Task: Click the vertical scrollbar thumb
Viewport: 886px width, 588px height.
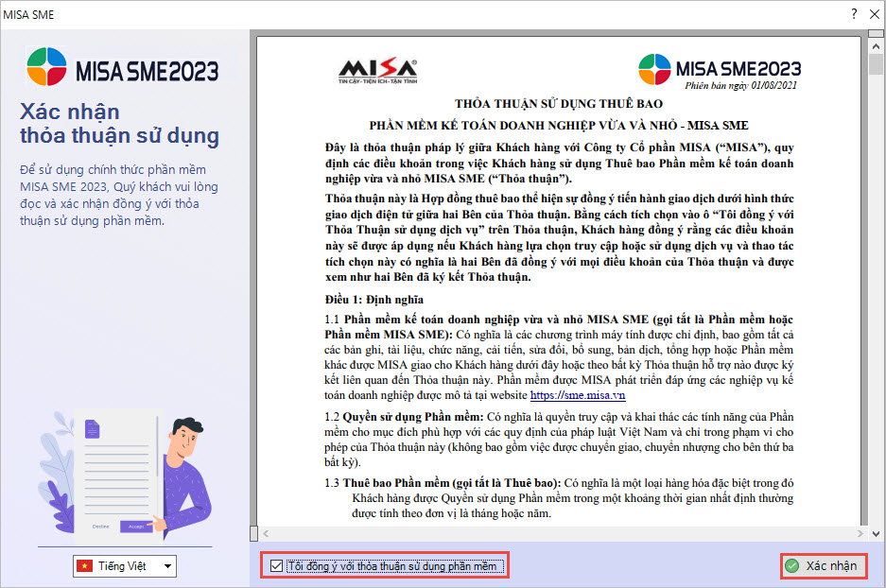Action: point(877,64)
